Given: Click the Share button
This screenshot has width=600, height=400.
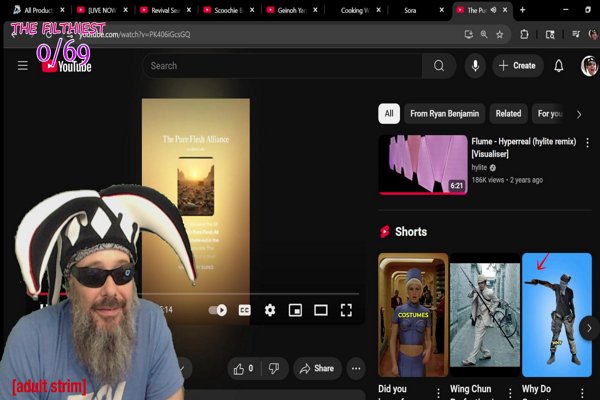Looking at the screenshot, I should click(x=317, y=368).
